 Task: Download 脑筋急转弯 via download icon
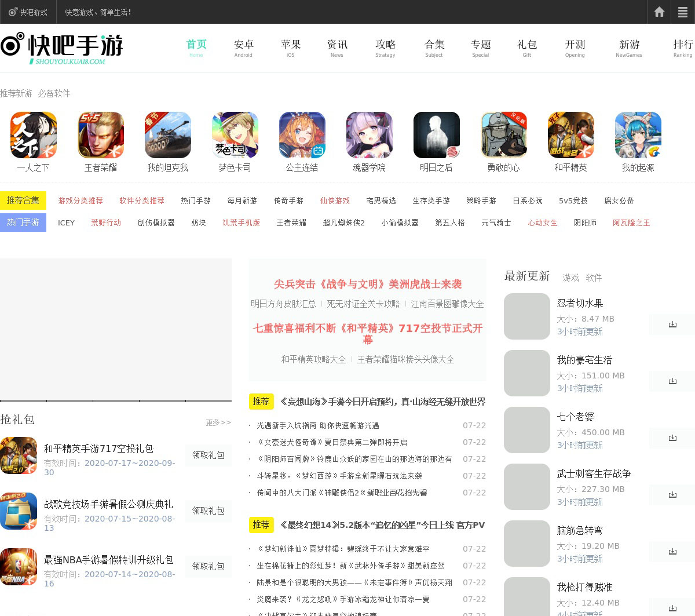672,552
